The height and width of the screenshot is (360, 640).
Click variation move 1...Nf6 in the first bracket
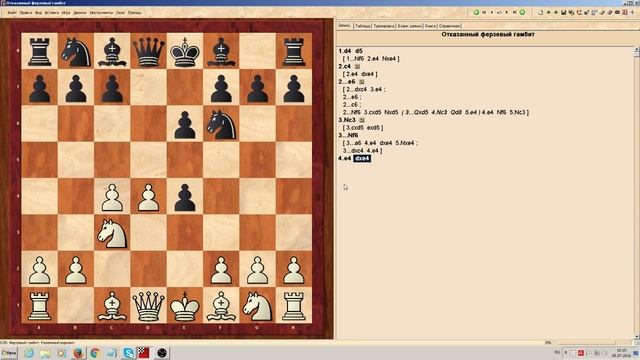(x=355, y=59)
